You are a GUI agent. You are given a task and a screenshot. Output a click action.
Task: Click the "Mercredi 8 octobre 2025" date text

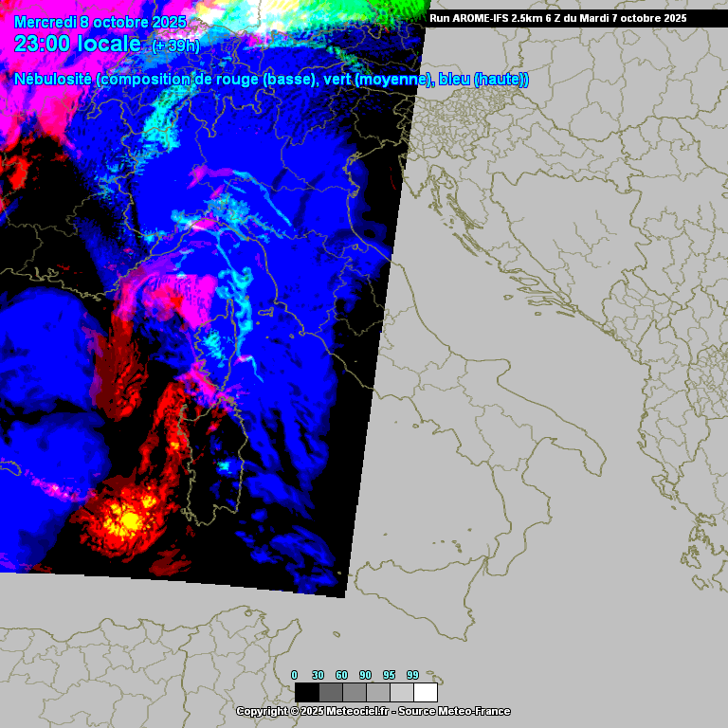point(100,22)
